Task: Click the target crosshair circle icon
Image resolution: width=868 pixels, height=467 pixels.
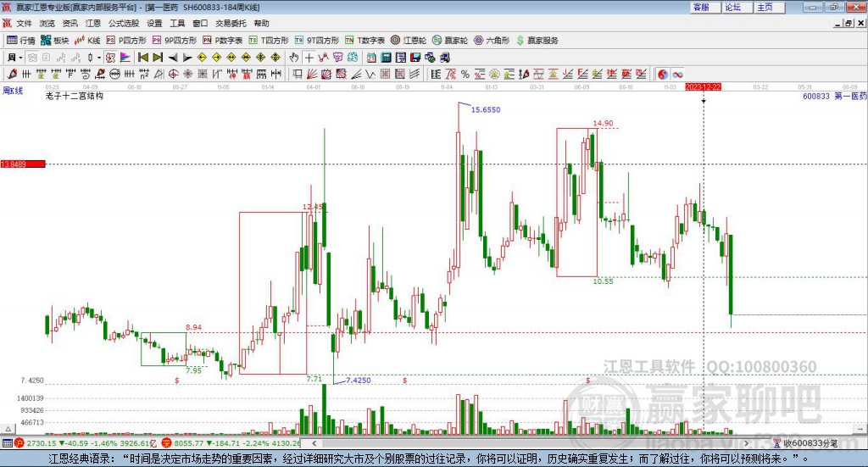Action: [x=173, y=74]
